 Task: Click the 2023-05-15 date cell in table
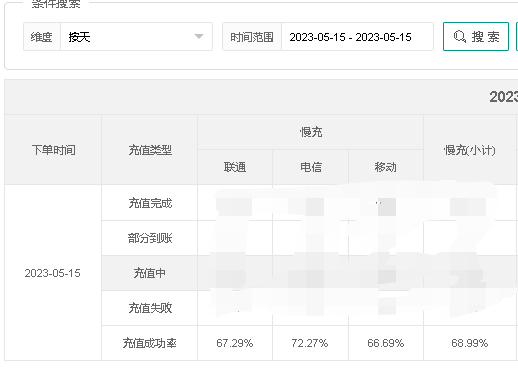coord(53,273)
